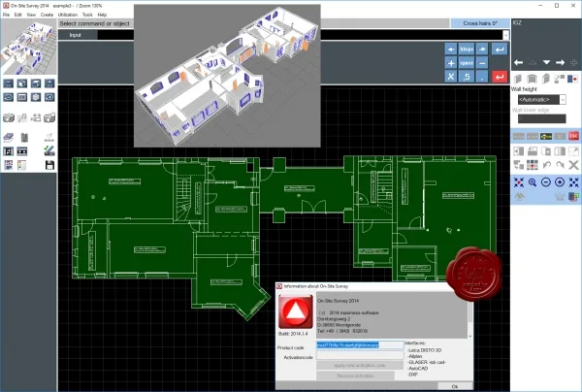Viewport: 582px width, 392px height.
Task: Click the Product code text field
Action: 360,344
